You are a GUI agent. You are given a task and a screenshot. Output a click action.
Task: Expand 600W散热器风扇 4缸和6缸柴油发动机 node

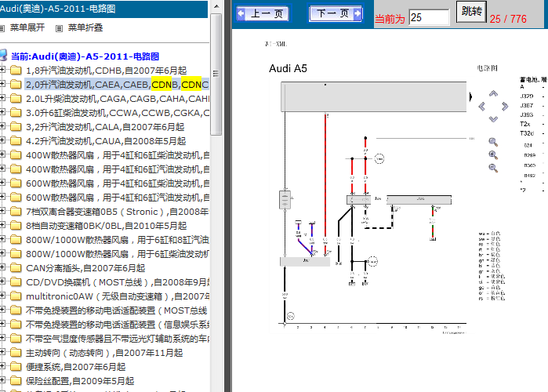[2, 183]
